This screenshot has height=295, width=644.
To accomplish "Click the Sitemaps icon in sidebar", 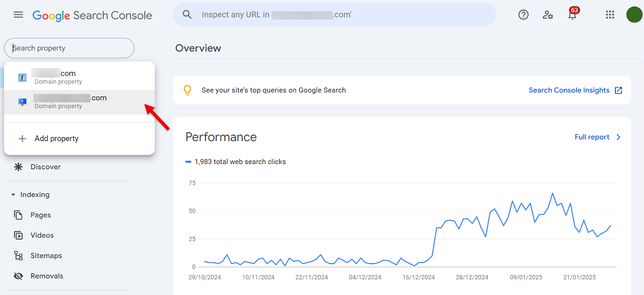I will tap(19, 256).
